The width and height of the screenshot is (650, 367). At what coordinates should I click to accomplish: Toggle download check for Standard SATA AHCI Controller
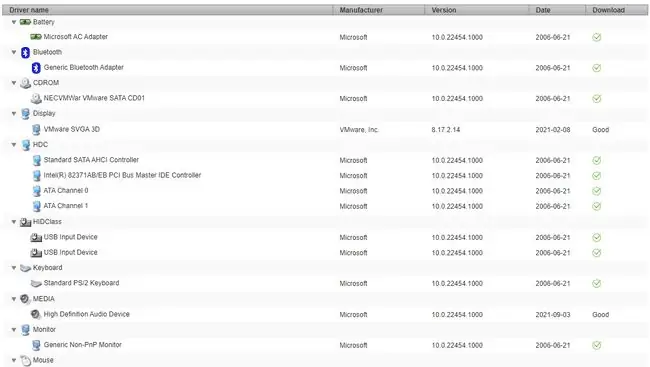tap(597, 160)
